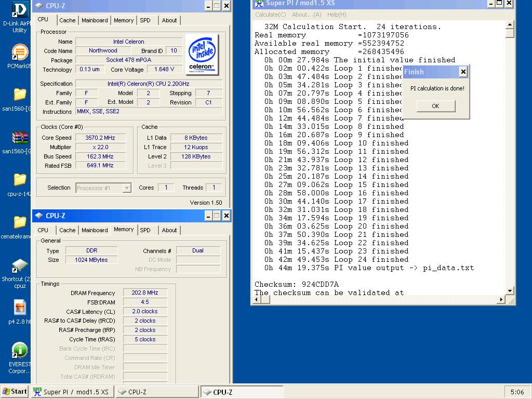Click the Cycle Time value 5 clocks
The height and width of the screenshot is (399, 532).
(x=145, y=339)
